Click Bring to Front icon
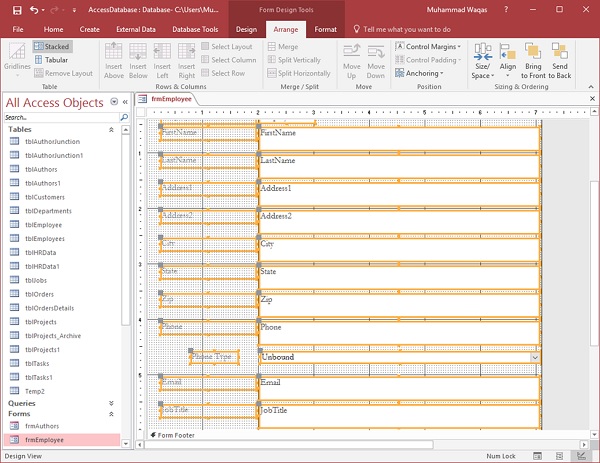The image size is (600, 463). pos(535,61)
